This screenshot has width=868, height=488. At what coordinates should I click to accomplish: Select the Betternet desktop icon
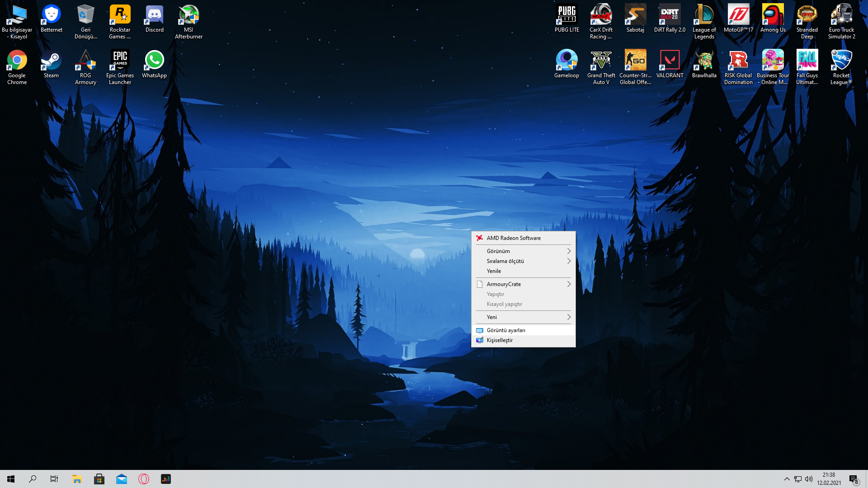[x=52, y=19]
